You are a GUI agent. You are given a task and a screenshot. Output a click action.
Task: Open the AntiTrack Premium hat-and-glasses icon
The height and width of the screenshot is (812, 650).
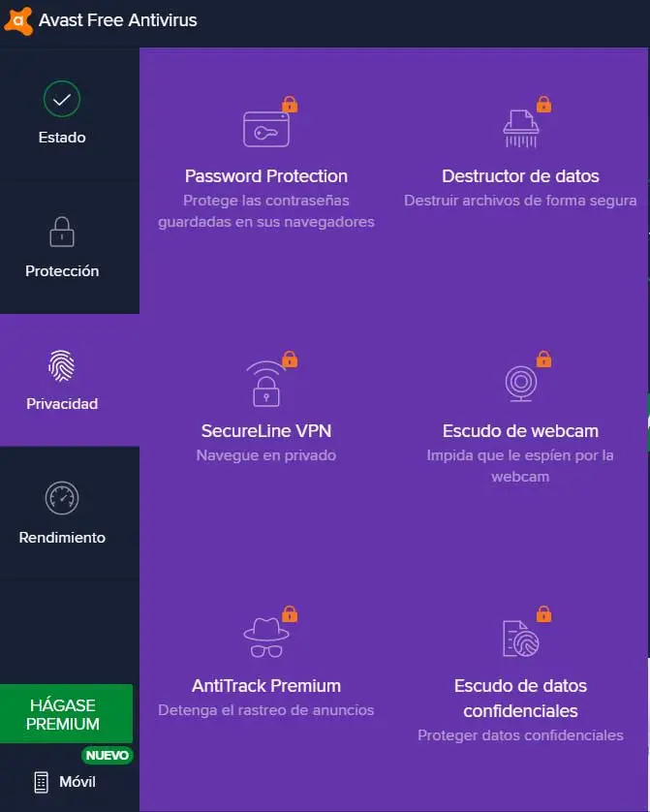265,637
